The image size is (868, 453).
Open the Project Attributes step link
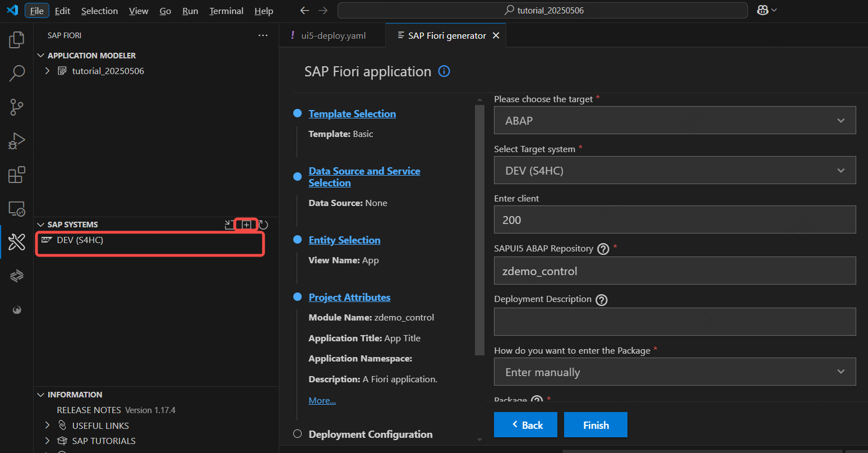tap(349, 298)
